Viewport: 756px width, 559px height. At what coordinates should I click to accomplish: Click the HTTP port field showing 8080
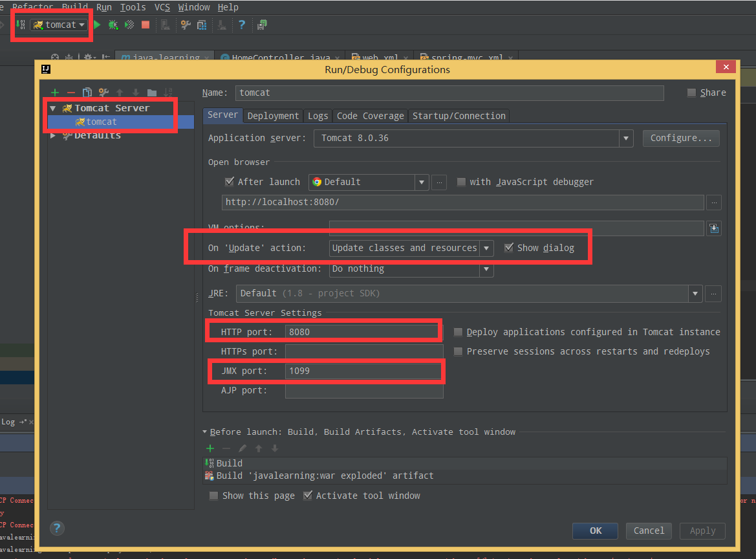363,332
